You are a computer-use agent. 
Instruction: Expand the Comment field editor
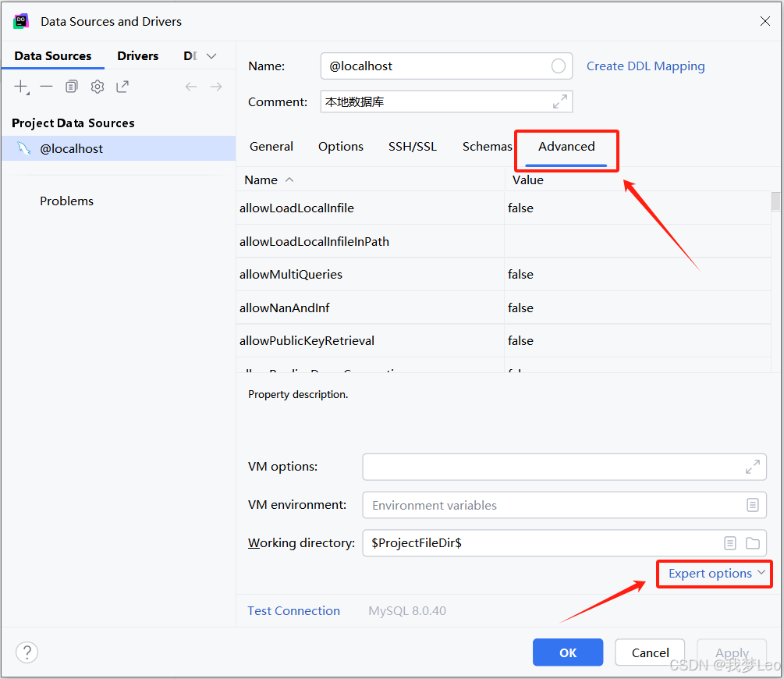(x=560, y=101)
